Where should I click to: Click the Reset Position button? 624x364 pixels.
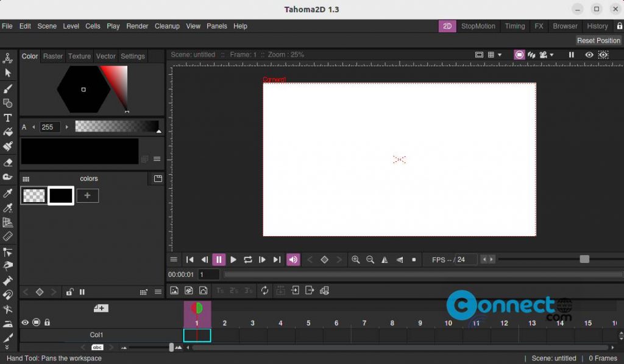point(598,40)
